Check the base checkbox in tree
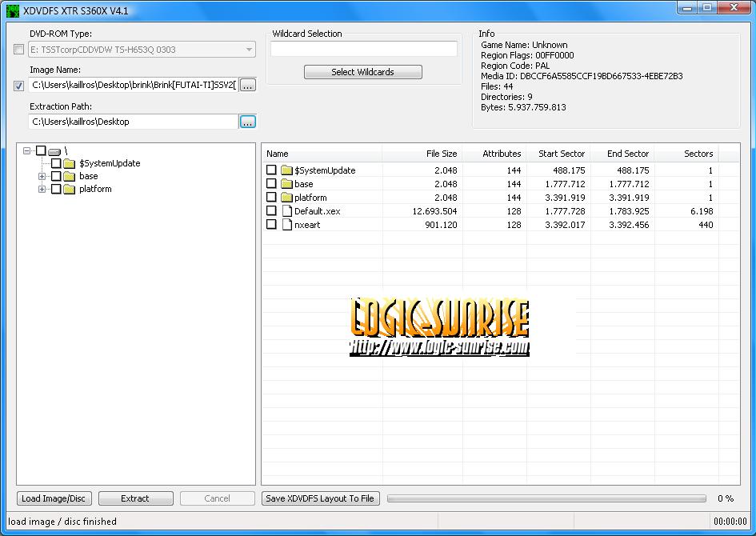 click(x=56, y=176)
